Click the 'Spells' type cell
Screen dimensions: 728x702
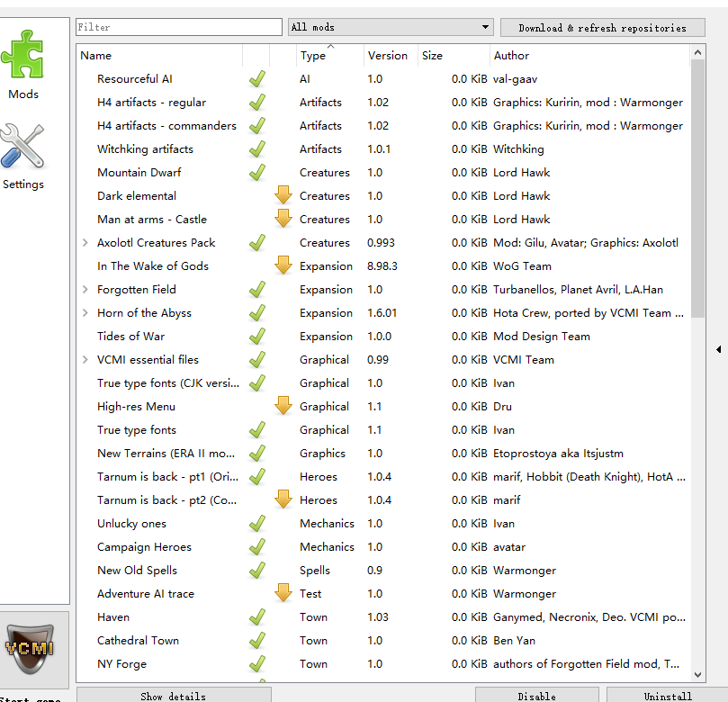pos(315,570)
